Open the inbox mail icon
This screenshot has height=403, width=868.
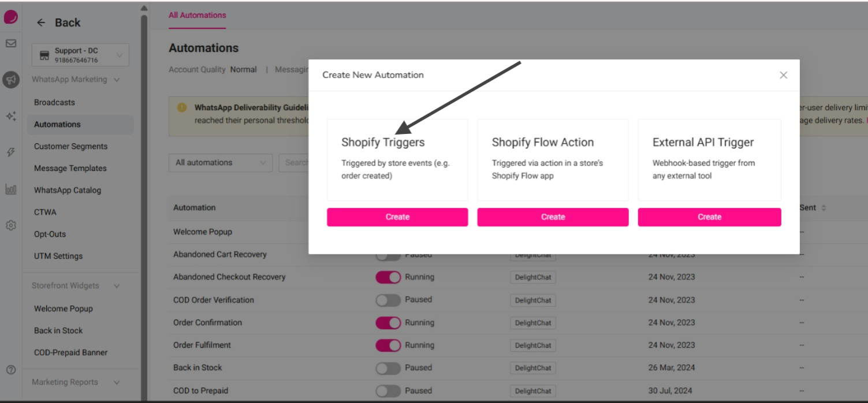coord(11,43)
